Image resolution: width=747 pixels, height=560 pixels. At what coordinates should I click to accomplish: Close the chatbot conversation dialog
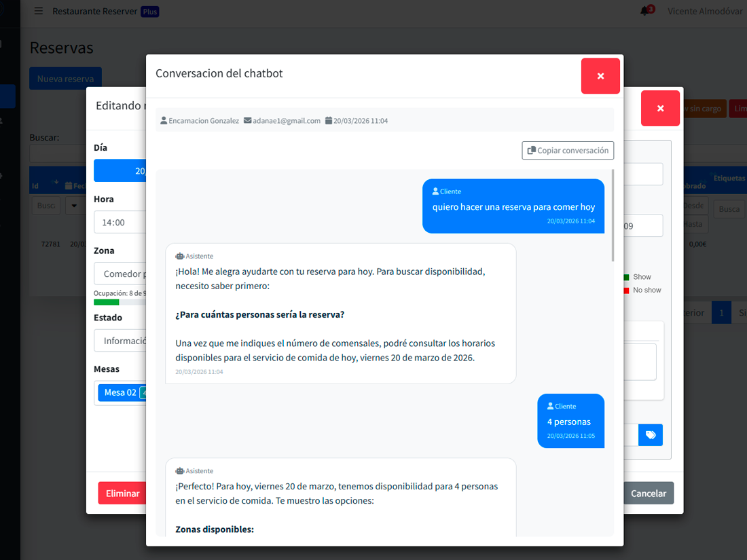600,76
